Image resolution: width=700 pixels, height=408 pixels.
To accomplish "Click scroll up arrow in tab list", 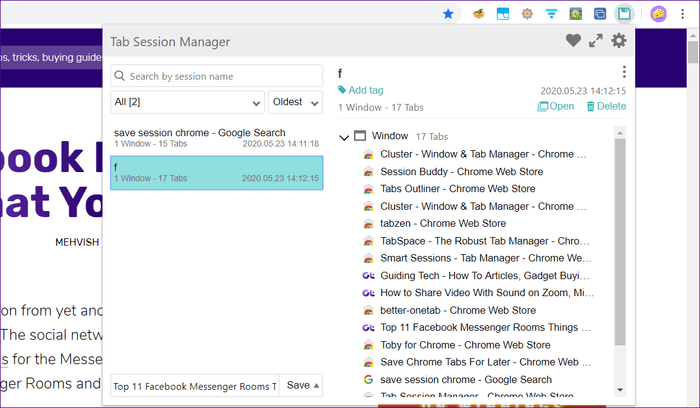I will click(x=620, y=133).
